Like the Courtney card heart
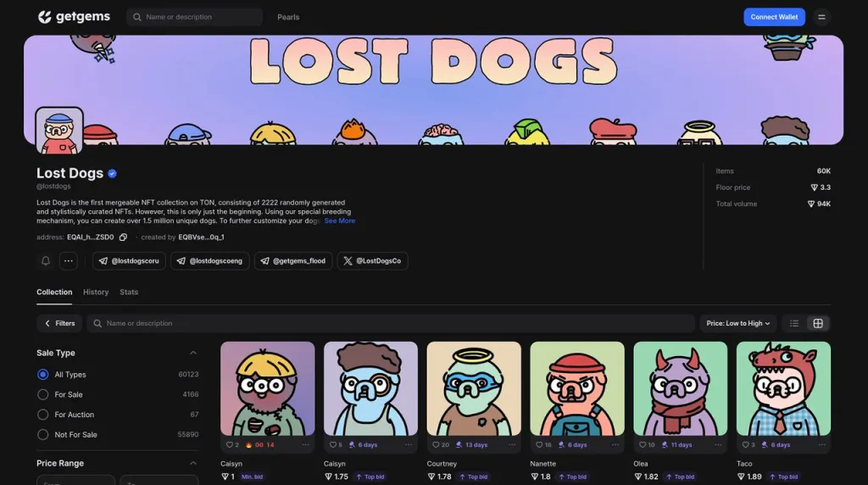Image resolution: width=868 pixels, height=485 pixels. [436, 444]
